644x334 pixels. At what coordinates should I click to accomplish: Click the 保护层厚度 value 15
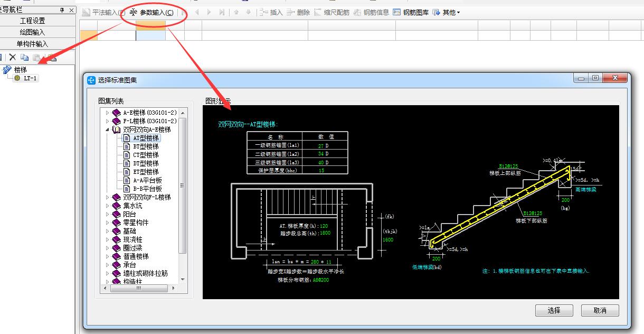pyautogui.click(x=321, y=171)
